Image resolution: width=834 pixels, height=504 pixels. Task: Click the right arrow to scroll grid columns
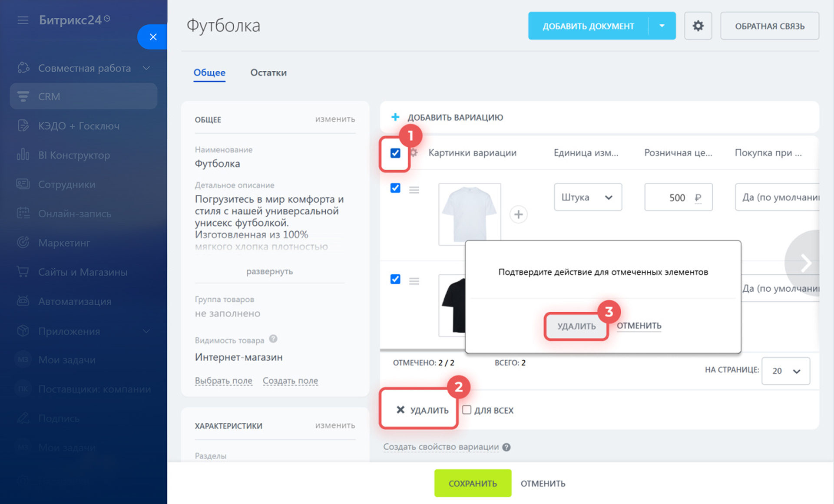click(806, 263)
